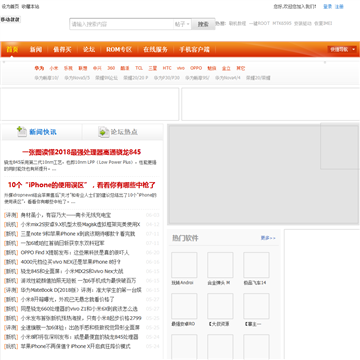Select the vivo brand link
Image resolution: width=360 pixels, height=360 pixels.
(x=181, y=68)
